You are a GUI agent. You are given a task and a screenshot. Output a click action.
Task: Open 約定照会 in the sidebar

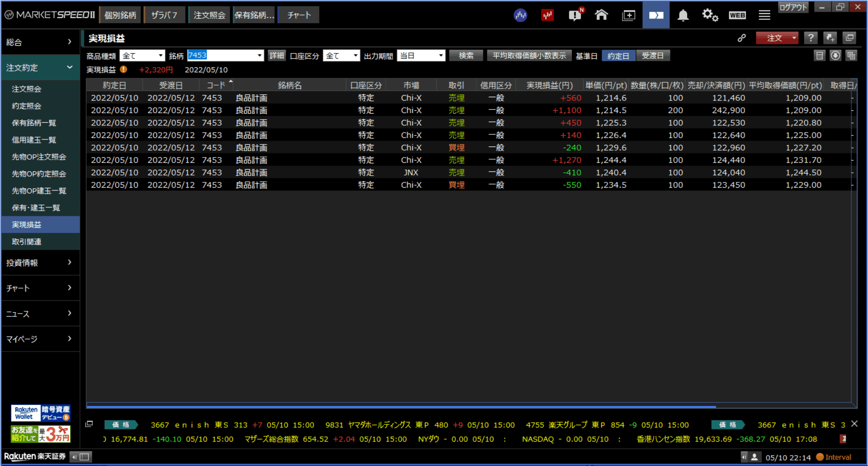40,106
